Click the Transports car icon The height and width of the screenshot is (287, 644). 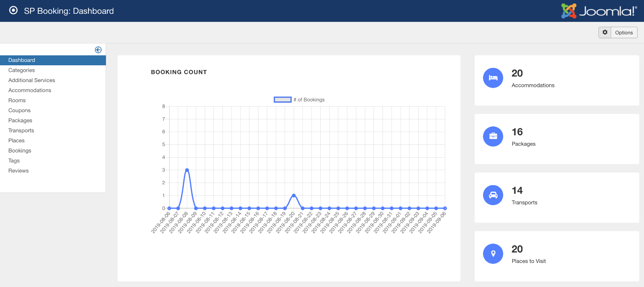(493, 195)
